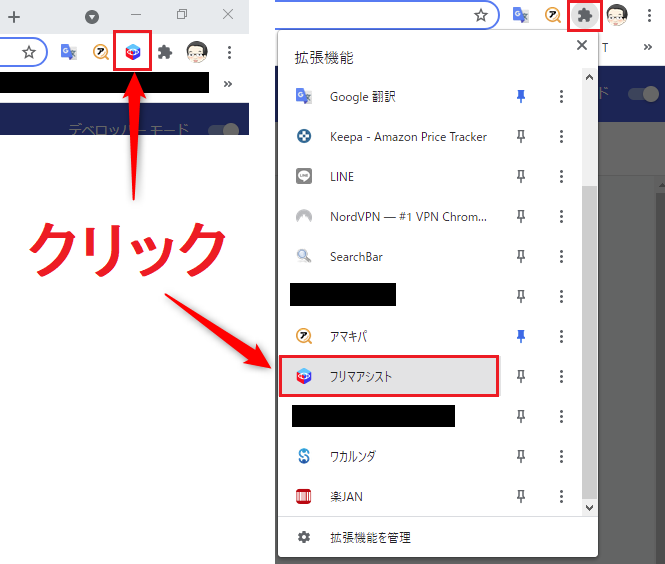Unpin Google 翻訳 using its blue pin
Image resolution: width=665 pixels, height=564 pixels.
(x=521, y=97)
